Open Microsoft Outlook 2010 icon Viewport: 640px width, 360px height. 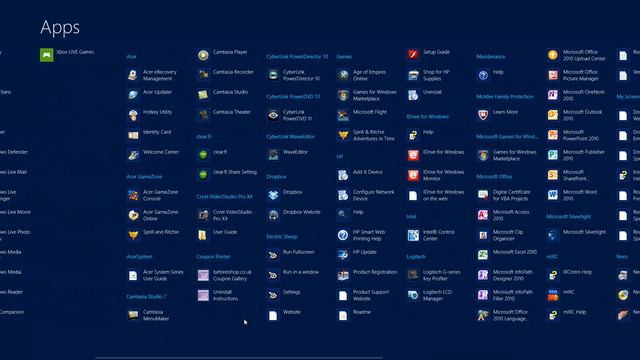(553, 115)
